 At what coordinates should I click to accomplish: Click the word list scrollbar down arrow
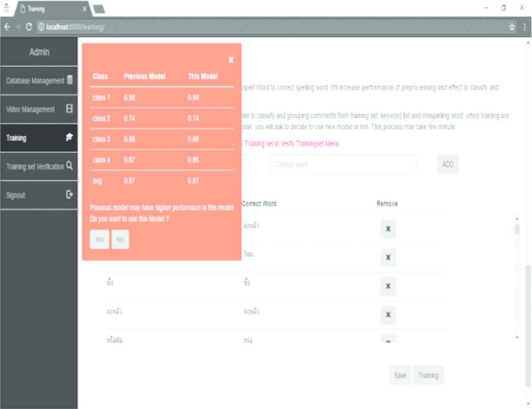pos(517,337)
